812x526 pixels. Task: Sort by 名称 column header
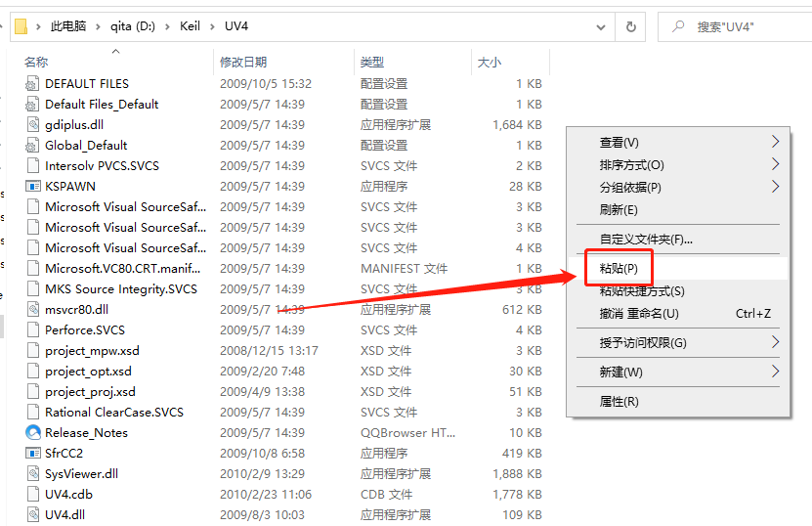[x=36, y=63]
